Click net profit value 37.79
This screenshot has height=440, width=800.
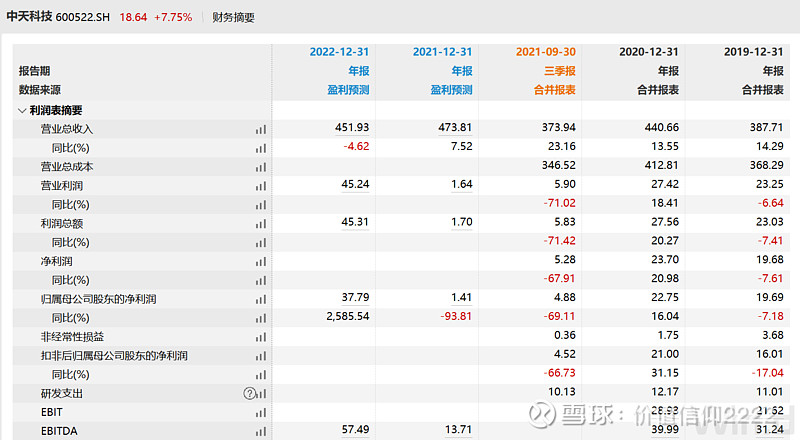(355, 298)
